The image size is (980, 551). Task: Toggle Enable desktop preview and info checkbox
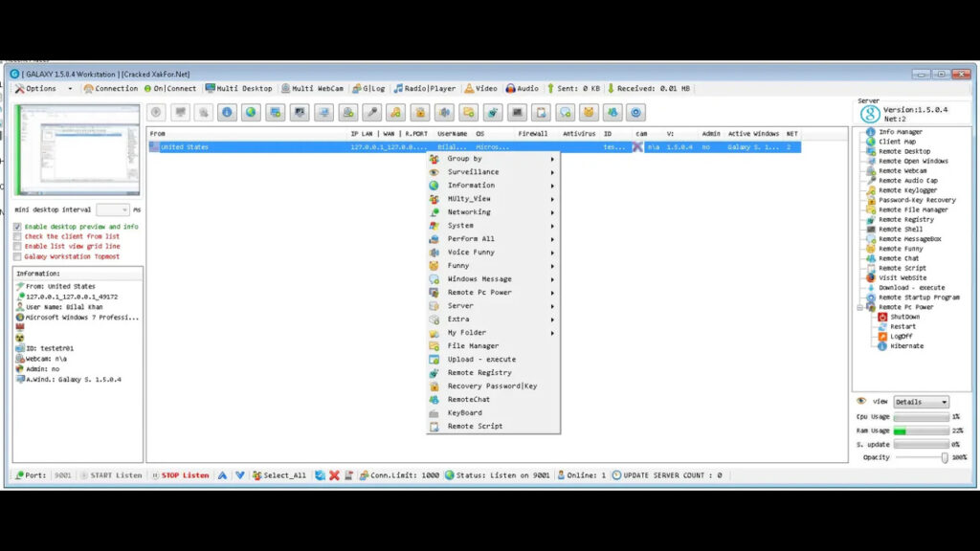(17, 227)
